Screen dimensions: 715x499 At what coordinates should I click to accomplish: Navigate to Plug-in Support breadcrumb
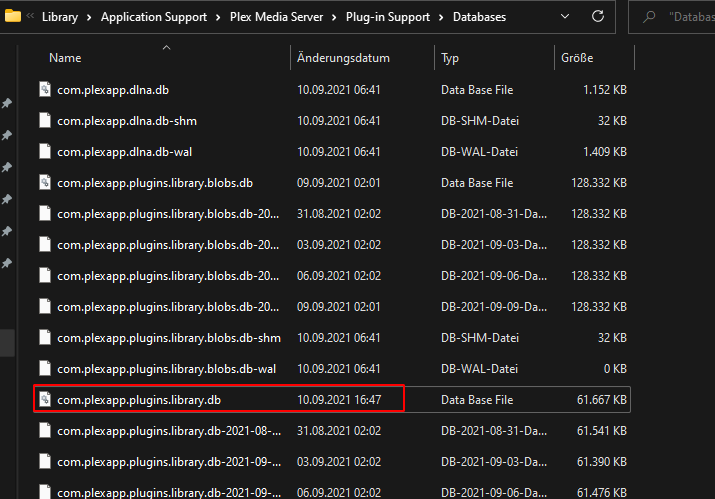point(388,17)
